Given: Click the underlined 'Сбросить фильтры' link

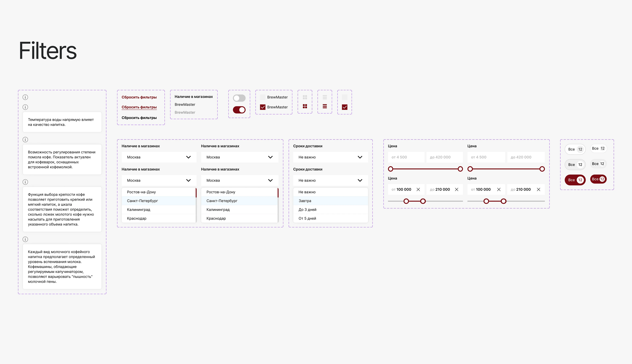Looking at the screenshot, I should pyautogui.click(x=139, y=107).
